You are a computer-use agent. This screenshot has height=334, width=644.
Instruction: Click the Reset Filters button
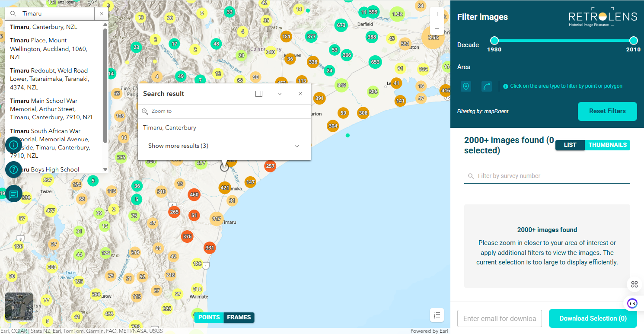607,111
